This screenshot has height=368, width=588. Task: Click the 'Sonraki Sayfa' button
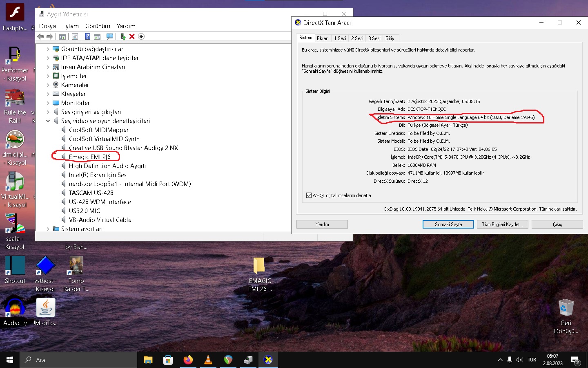(x=448, y=224)
